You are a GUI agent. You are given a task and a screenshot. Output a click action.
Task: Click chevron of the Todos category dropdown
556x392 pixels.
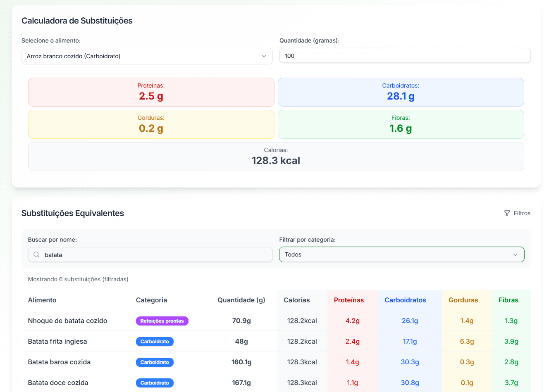[515, 255]
